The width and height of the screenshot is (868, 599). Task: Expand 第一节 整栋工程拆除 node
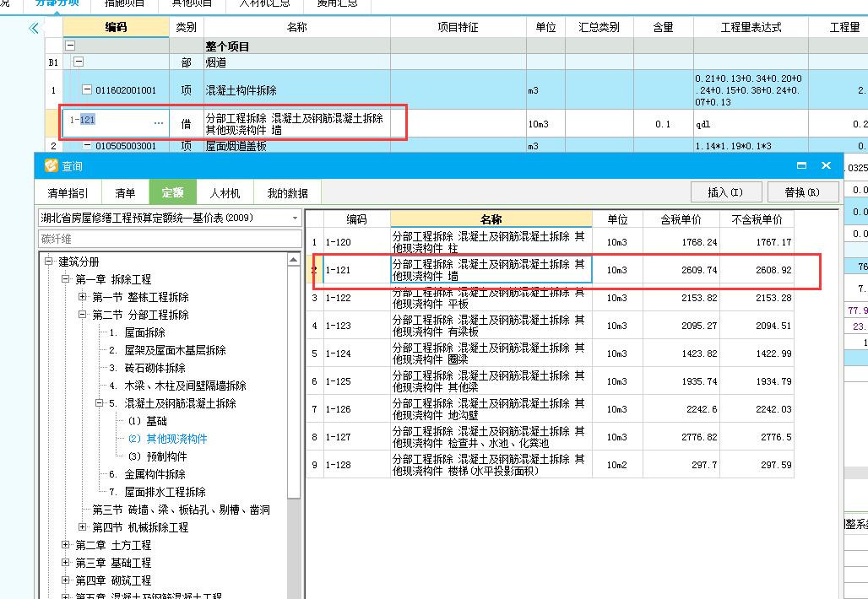[82, 296]
